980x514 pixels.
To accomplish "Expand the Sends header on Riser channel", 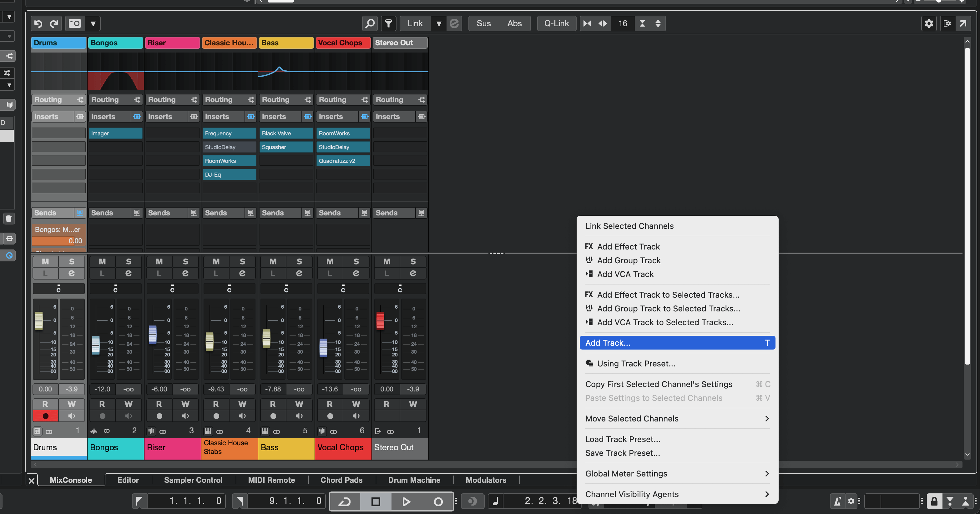I will tap(167, 213).
